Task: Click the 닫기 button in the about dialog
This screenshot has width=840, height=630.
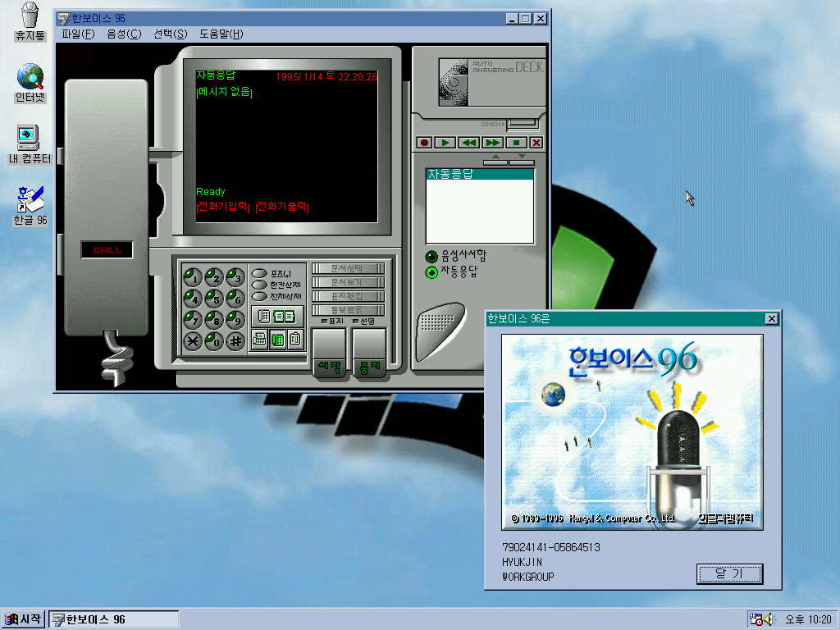Action: point(729,573)
